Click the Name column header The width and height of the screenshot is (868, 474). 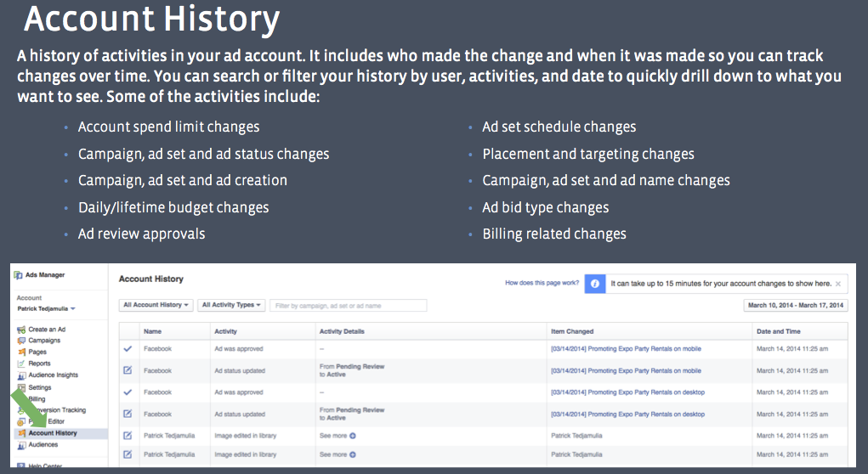point(153,331)
